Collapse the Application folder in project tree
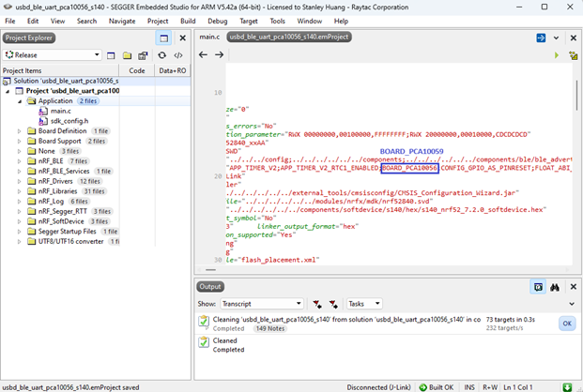Screen dimensions: 583x392 [x=20, y=100]
